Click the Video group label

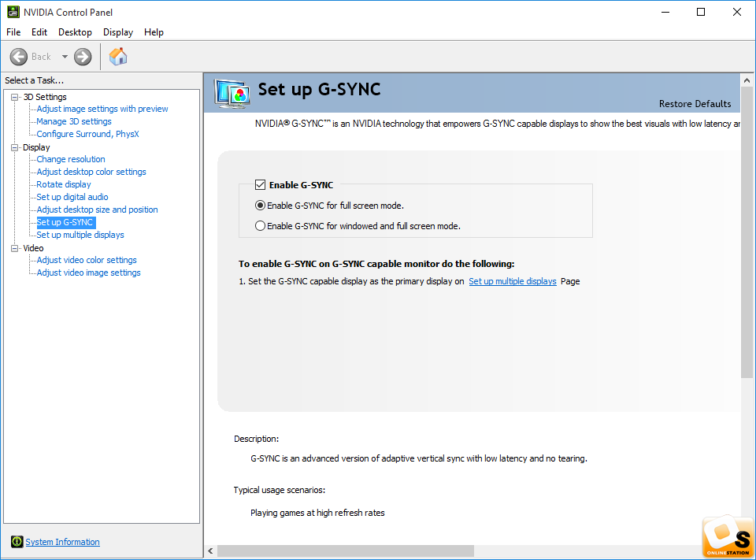coord(33,248)
